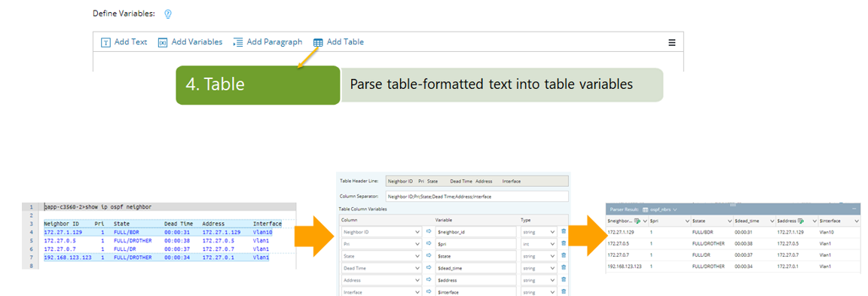Image resolution: width=868 pixels, height=296 pixels.
Task: Click the Table Header Line field
Action: coord(477,181)
